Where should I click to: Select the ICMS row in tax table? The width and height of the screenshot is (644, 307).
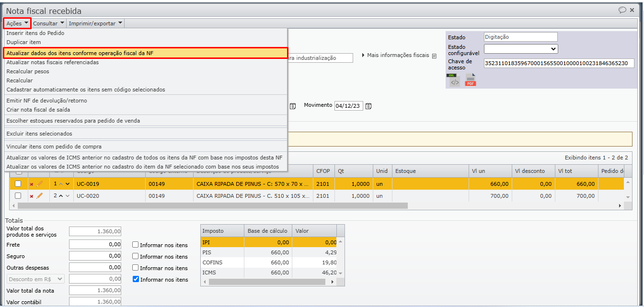pyautogui.click(x=269, y=273)
